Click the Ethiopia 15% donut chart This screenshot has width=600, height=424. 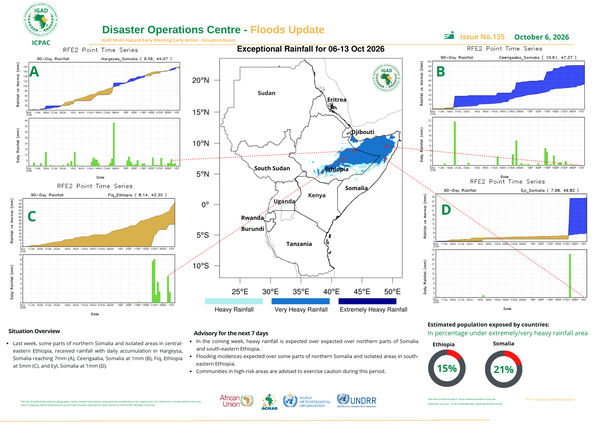[x=447, y=369]
